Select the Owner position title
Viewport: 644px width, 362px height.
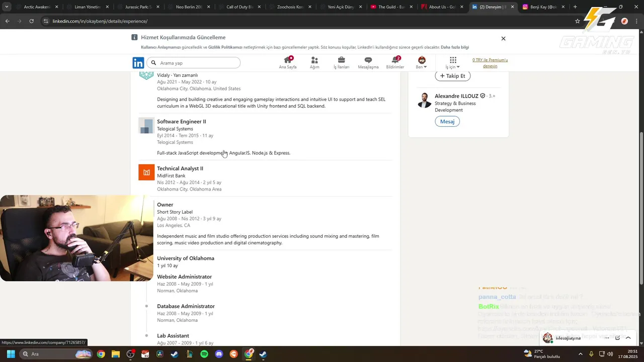pos(165,205)
